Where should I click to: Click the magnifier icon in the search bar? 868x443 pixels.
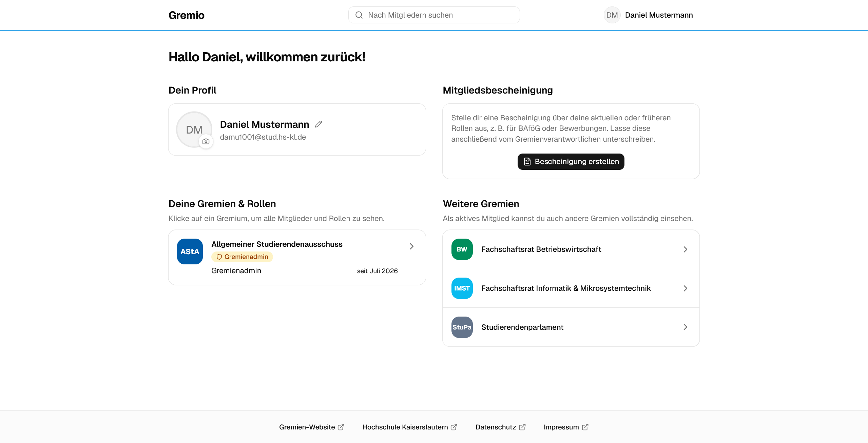[359, 15]
